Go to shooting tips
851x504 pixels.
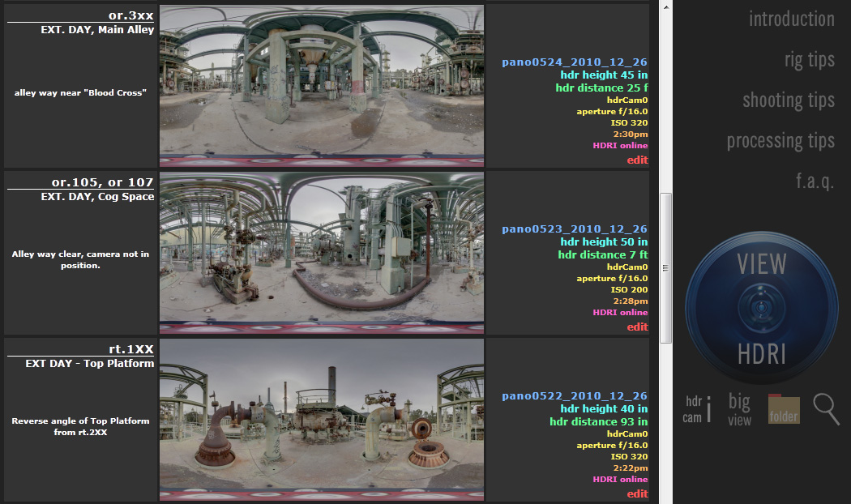coord(788,100)
